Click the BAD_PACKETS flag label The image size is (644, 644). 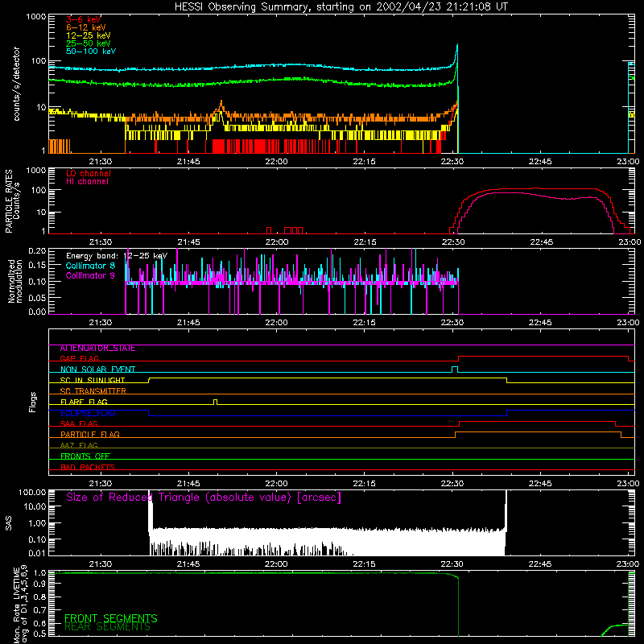coord(88,468)
